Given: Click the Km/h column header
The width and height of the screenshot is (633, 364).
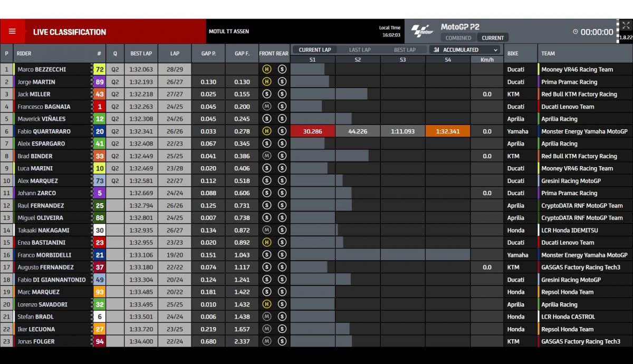Looking at the screenshot, I should pyautogui.click(x=487, y=60).
